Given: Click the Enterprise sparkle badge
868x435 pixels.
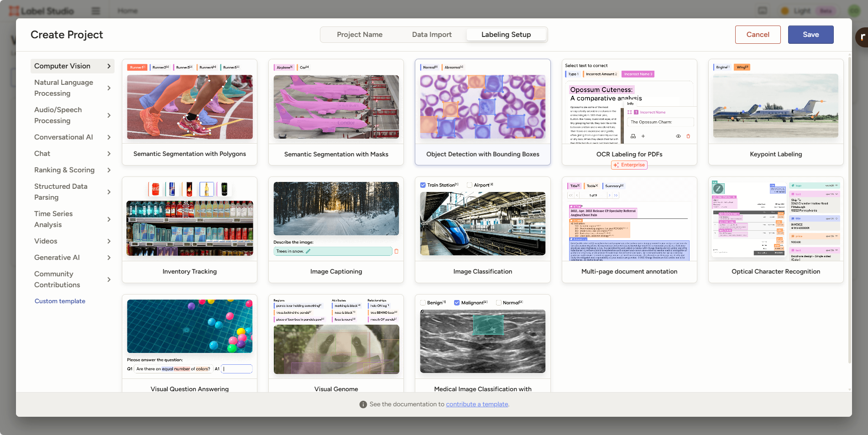Looking at the screenshot, I should click(x=629, y=165).
